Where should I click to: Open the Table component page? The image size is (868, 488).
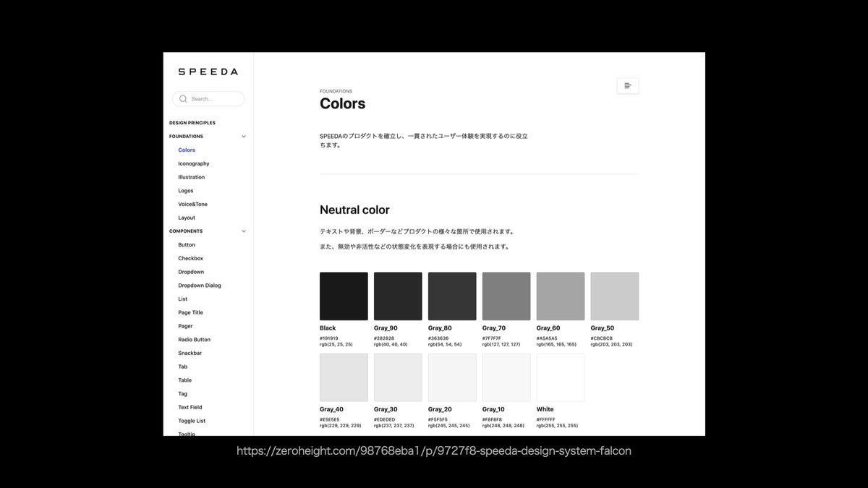pos(185,380)
